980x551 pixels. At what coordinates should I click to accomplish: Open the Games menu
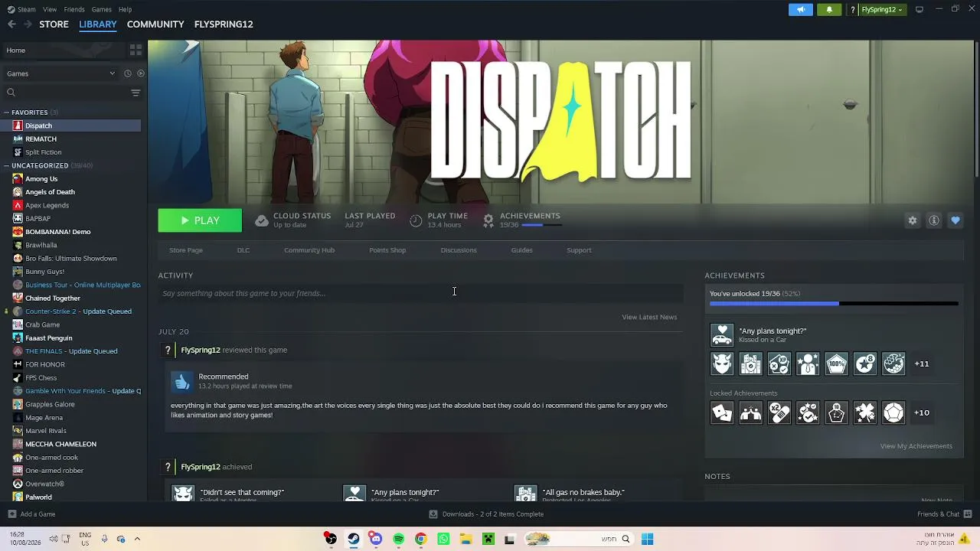coord(101,9)
